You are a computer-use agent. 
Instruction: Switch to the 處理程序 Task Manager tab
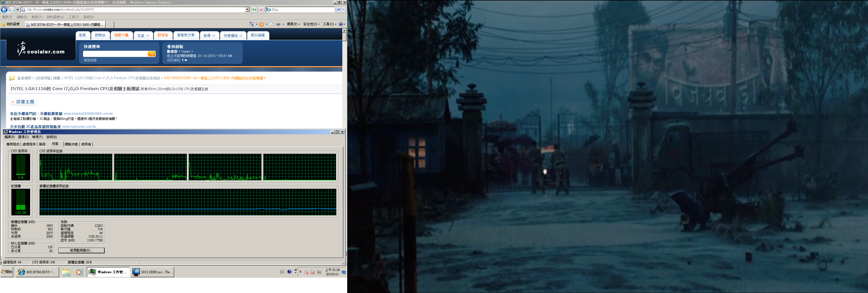29,144
